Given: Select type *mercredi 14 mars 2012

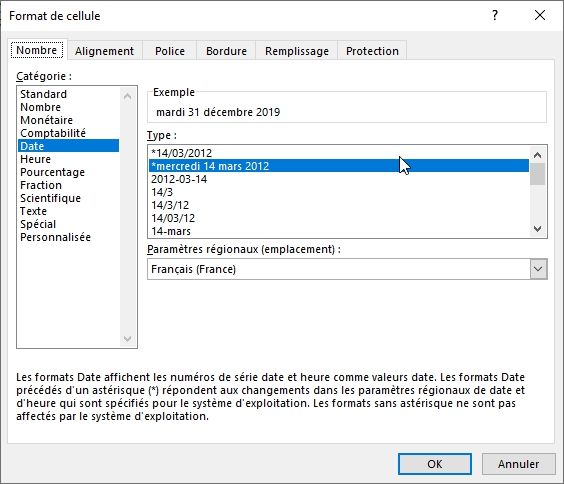Looking at the screenshot, I should tap(338, 166).
